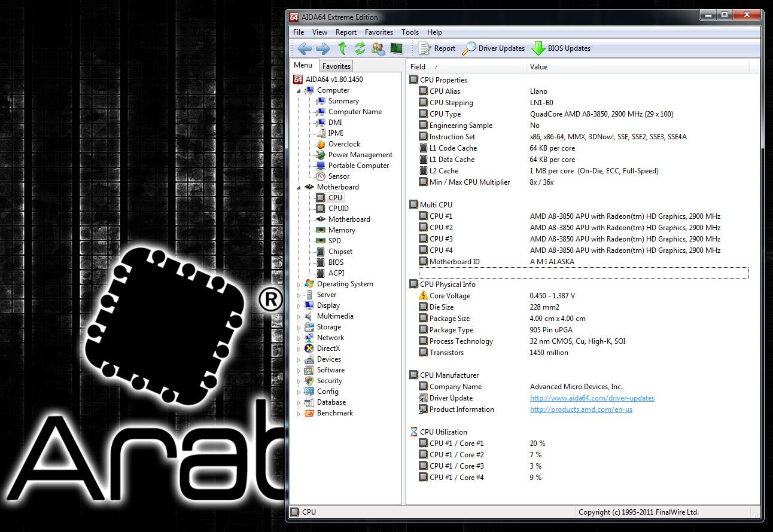Click the Memory module icon

[x=321, y=230]
